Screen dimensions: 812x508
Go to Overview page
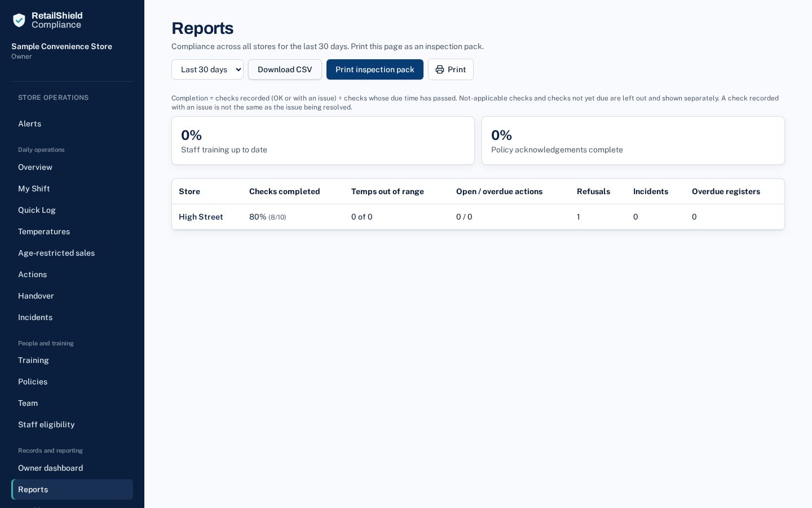coord(72,167)
